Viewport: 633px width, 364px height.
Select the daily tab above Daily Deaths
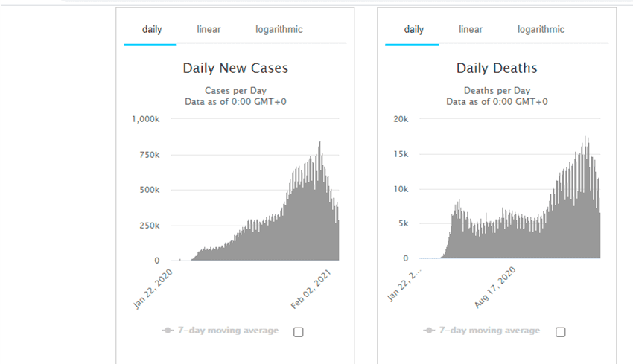413,30
